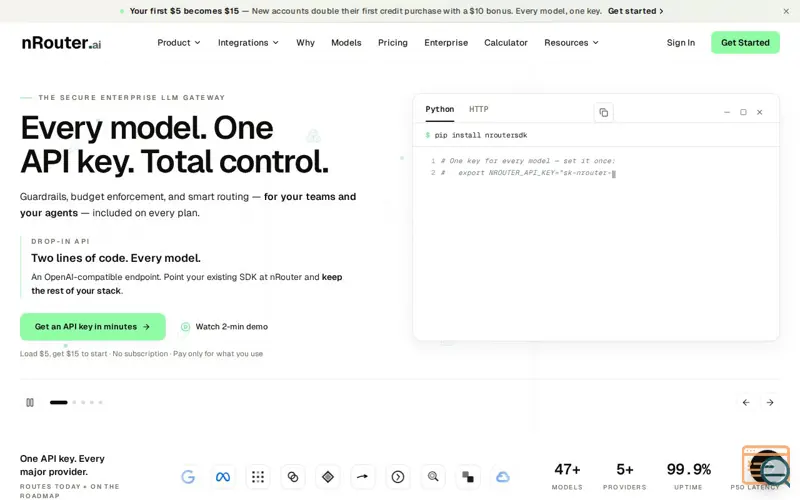Screen dimensions: 800x500
Task: Open the Pricing page
Action: coord(393,43)
